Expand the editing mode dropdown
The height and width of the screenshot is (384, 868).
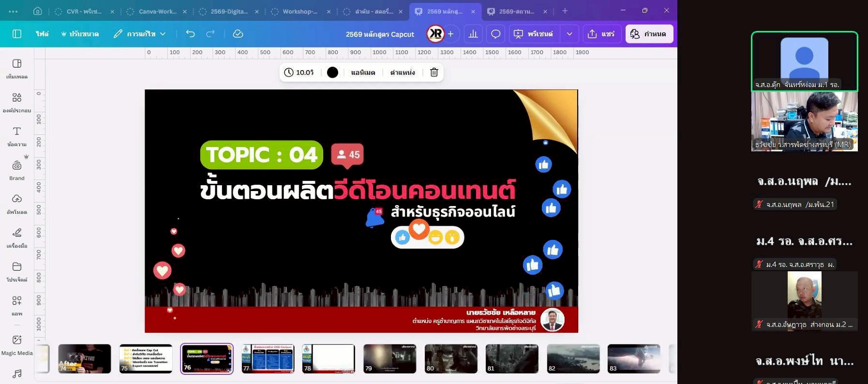(x=140, y=34)
